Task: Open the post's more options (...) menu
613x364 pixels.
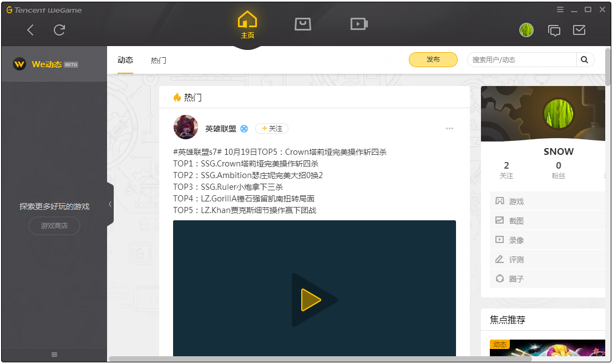Action: click(449, 128)
